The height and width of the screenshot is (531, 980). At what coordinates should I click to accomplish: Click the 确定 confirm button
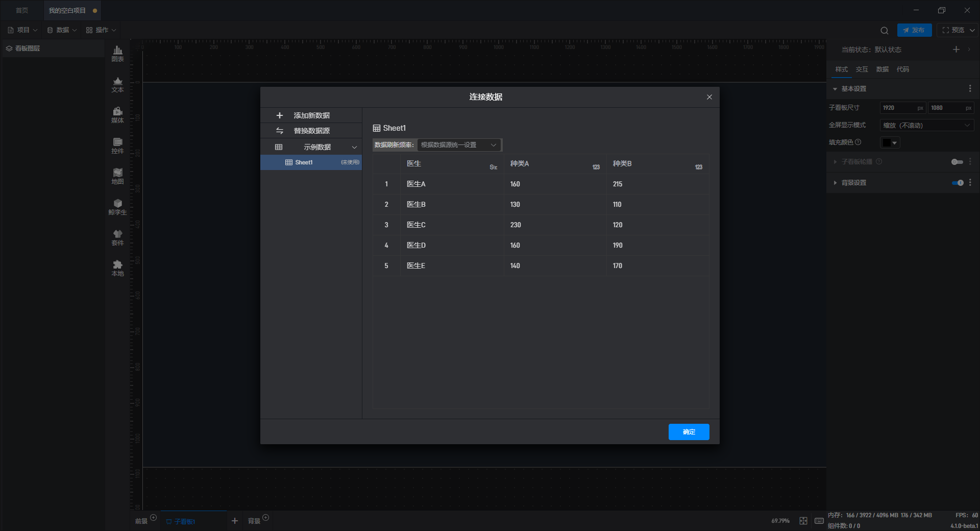[689, 432]
